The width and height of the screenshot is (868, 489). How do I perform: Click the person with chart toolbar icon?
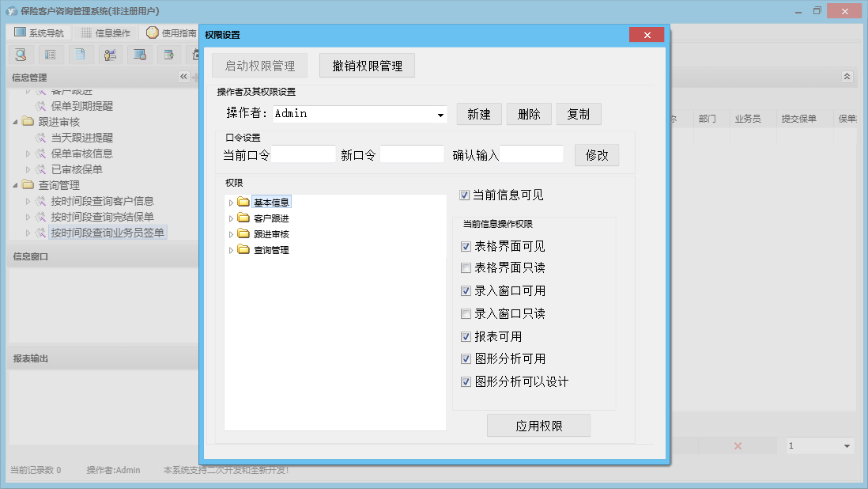point(110,55)
